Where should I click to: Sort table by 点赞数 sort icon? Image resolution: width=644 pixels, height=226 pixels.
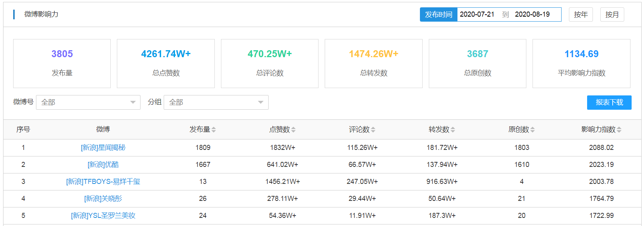pos(293,130)
